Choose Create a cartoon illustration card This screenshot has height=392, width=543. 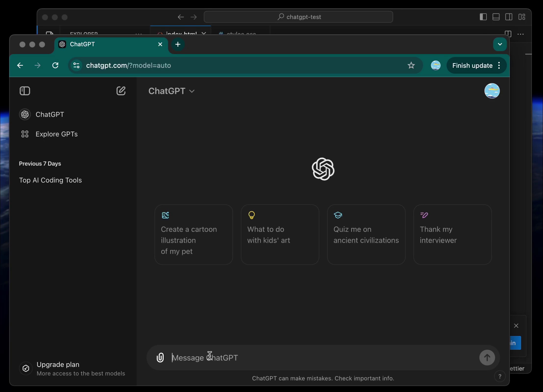tap(194, 235)
